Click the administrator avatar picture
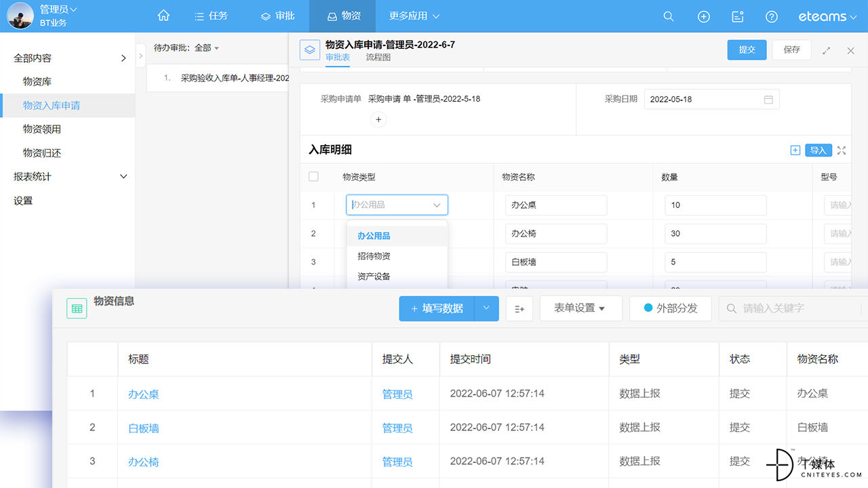The width and height of the screenshot is (868, 488). [20, 16]
